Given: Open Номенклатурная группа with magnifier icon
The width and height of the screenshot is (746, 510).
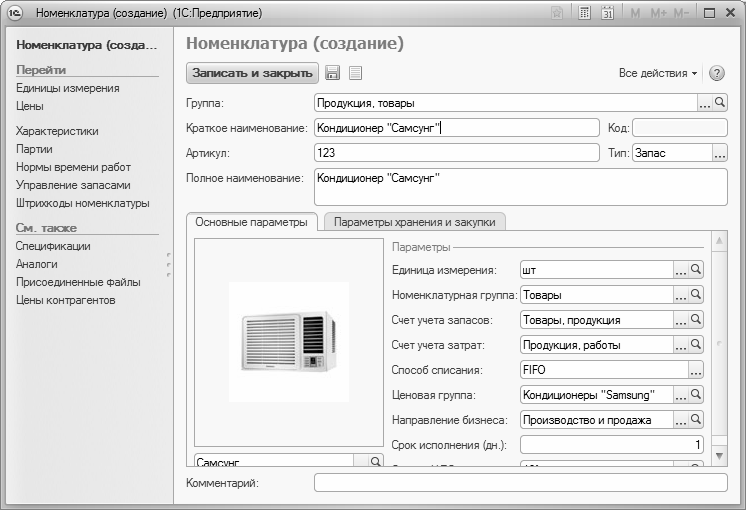Looking at the screenshot, I should 696,294.
